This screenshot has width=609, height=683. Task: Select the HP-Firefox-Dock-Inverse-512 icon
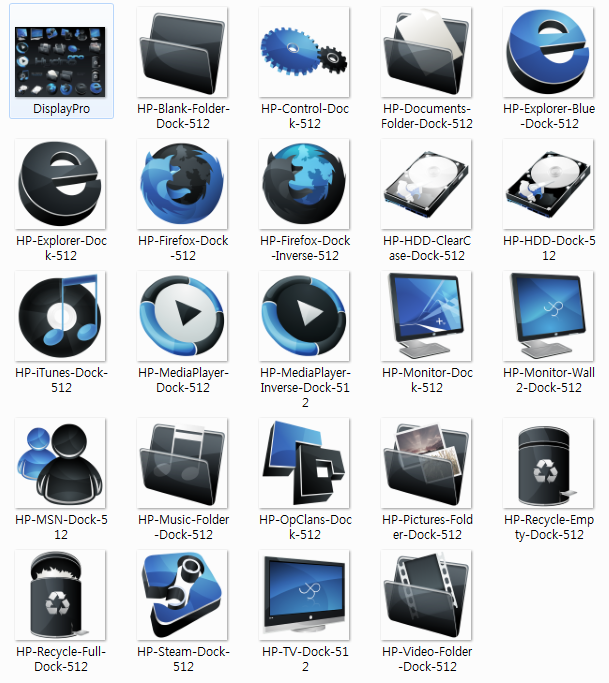[x=304, y=184]
